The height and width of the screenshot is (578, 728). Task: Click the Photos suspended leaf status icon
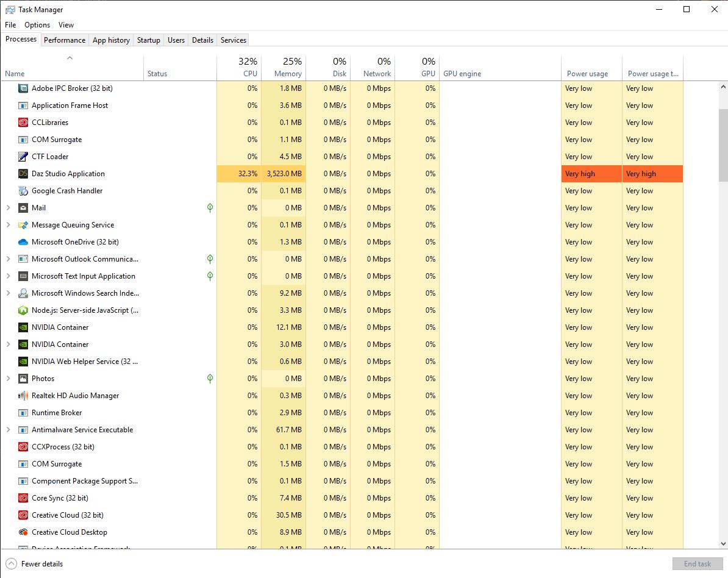[x=210, y=379]
